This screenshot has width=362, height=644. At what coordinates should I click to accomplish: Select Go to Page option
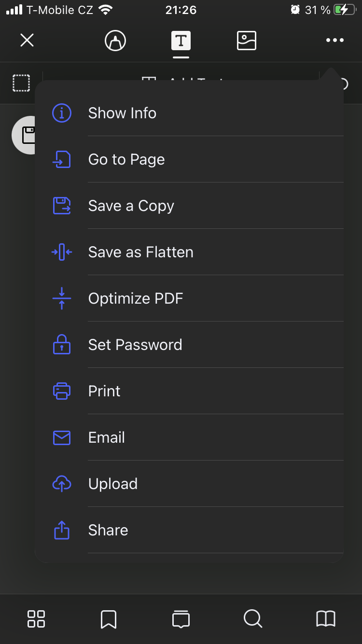[x=126, y=159]
